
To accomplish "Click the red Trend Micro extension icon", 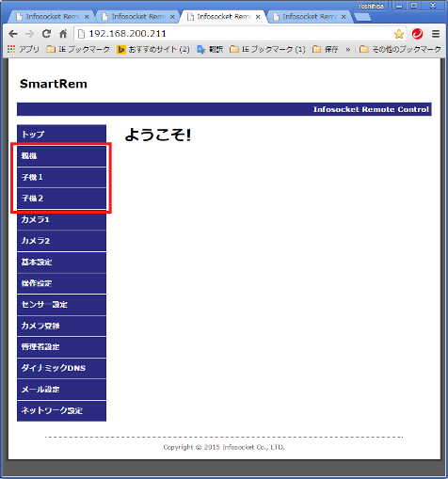I will [x=418, y=34].
